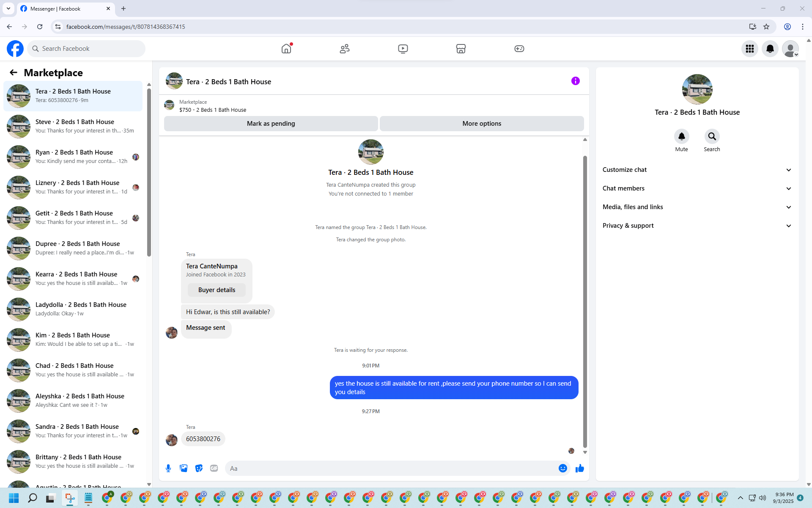The height and width of the screenshot is (508, 812).
Task: Open the Ladydolla · 2 Beds 1 Bath House chat
Action: point(73,309)
